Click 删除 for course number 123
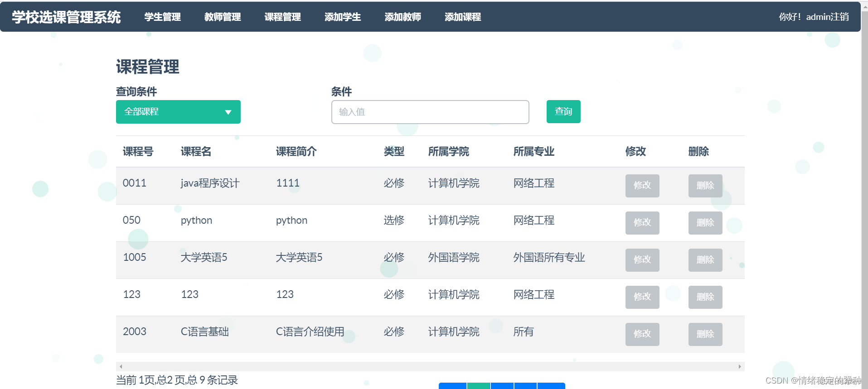 705,297
